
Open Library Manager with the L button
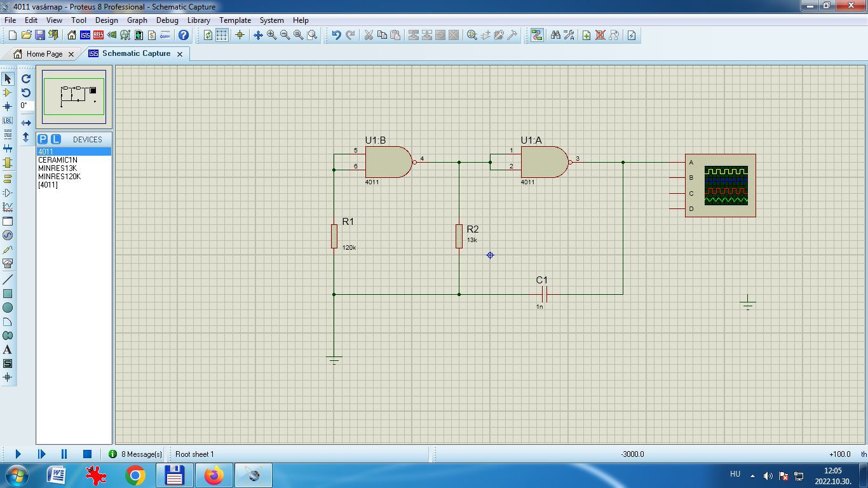click(56, 139)
